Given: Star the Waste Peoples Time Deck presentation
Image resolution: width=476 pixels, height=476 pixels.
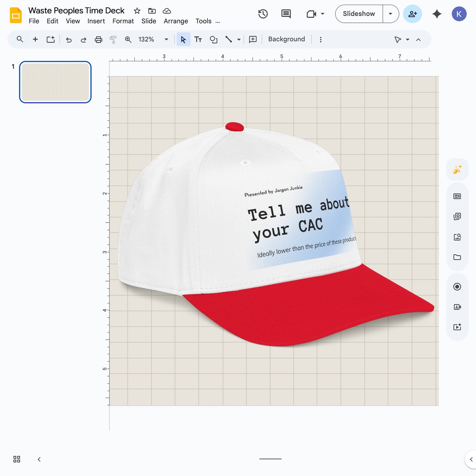Looking at the screenshot, I should 137,10.
